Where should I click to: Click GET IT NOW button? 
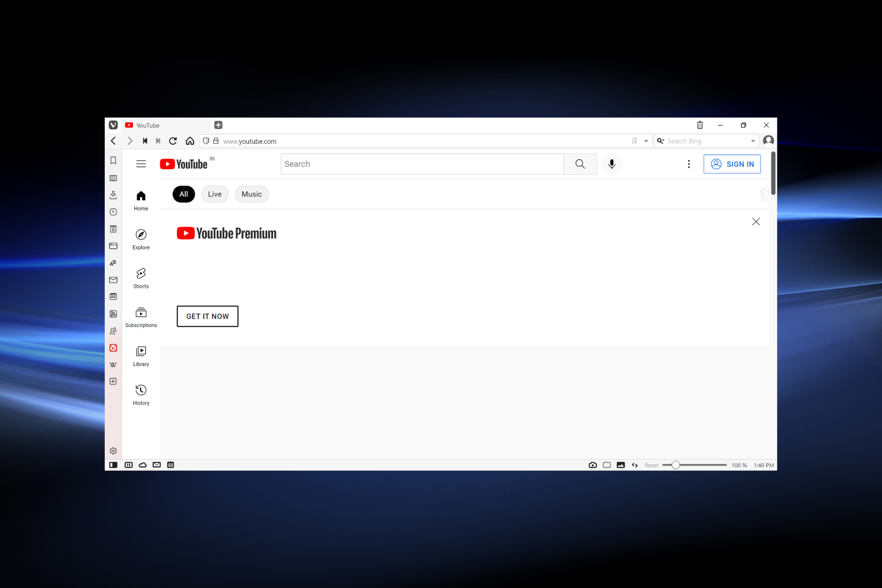point(208,316)
